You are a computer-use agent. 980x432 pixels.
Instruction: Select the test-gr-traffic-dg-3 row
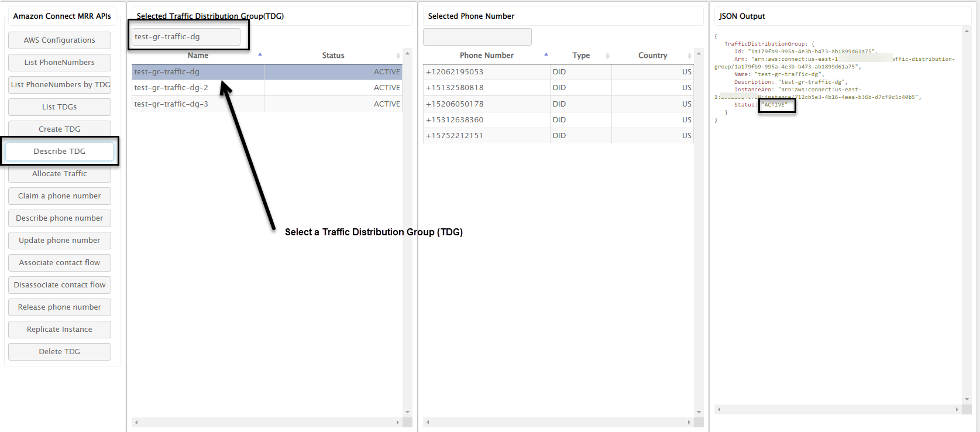tap(267, 104)
